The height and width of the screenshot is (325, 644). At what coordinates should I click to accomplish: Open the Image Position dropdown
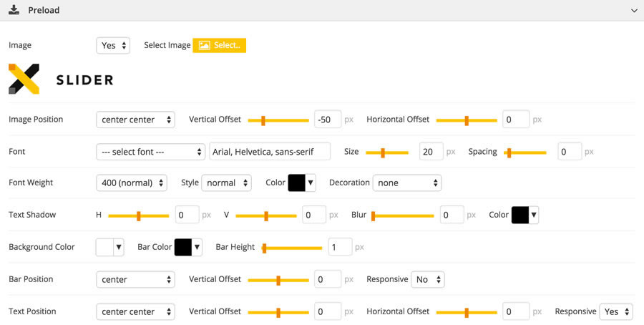pos(135,120)
